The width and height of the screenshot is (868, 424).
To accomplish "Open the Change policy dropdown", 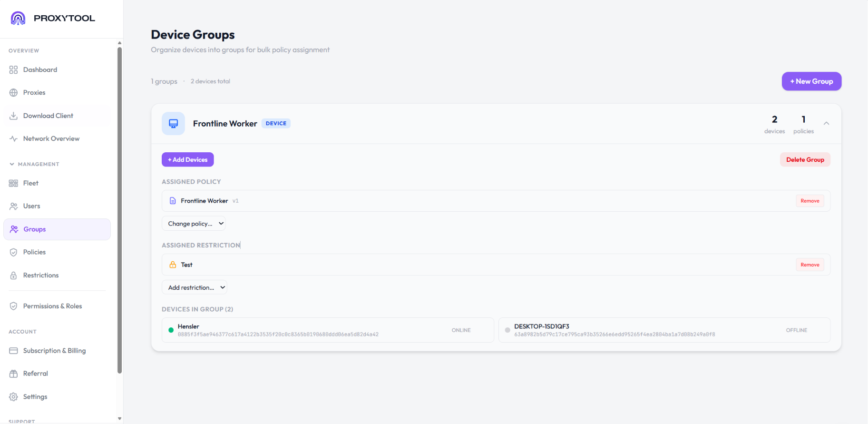I will point(194,224).
